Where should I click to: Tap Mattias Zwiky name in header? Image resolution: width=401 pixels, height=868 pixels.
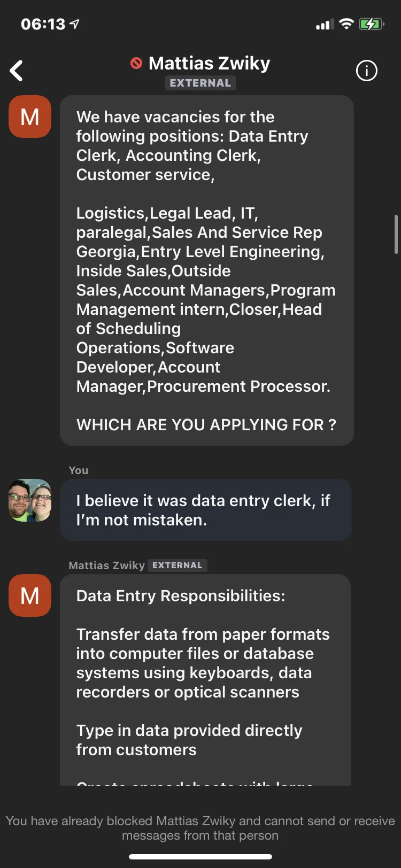click(209, 63)
